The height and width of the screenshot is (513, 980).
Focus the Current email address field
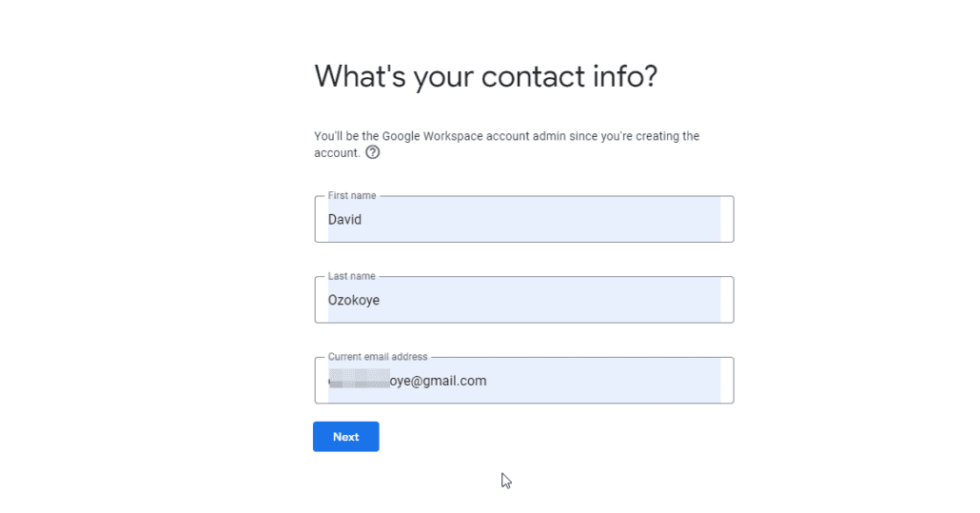tap(523, 381)
